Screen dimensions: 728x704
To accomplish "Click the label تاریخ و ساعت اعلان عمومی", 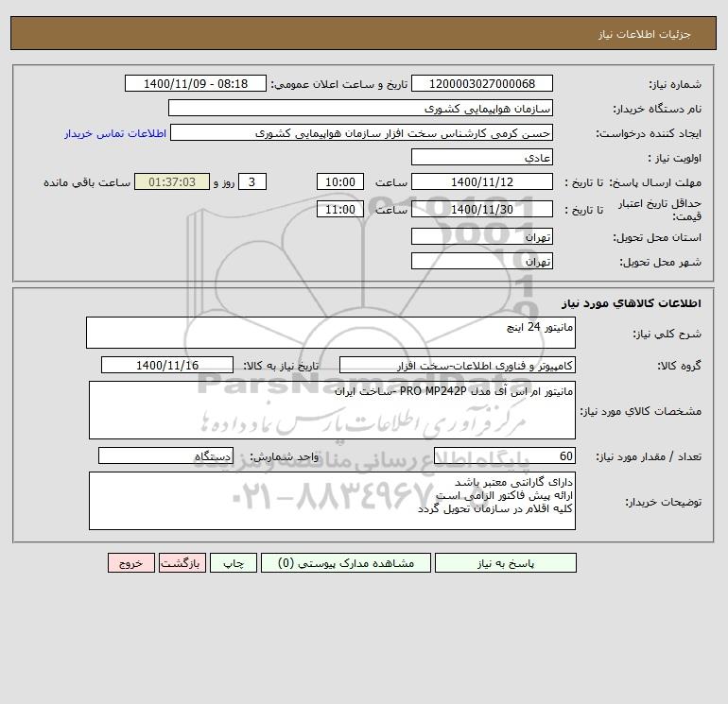I will (338, 84).
